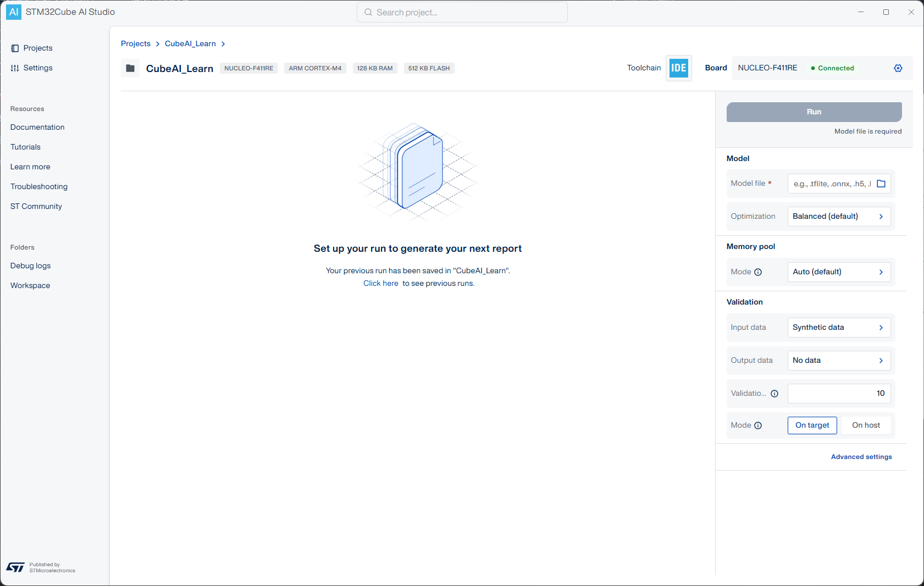Open Projects in the sidebar
The image size is (924, 586).
coord(38,48)
